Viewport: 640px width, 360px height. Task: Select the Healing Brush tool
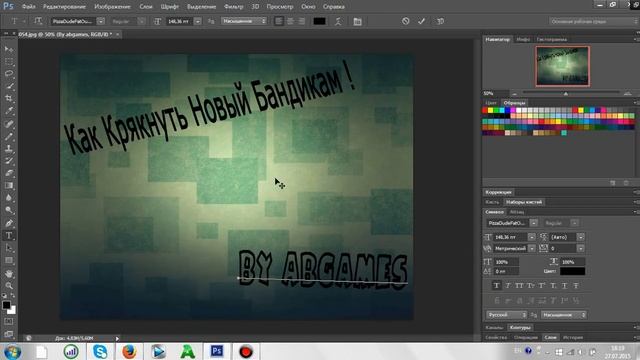(9, 124)
